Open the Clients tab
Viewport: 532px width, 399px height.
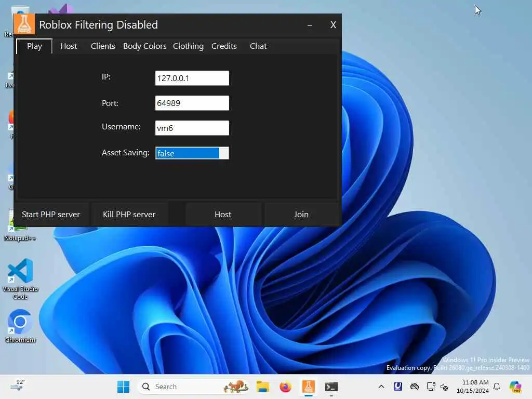point(103,46)
